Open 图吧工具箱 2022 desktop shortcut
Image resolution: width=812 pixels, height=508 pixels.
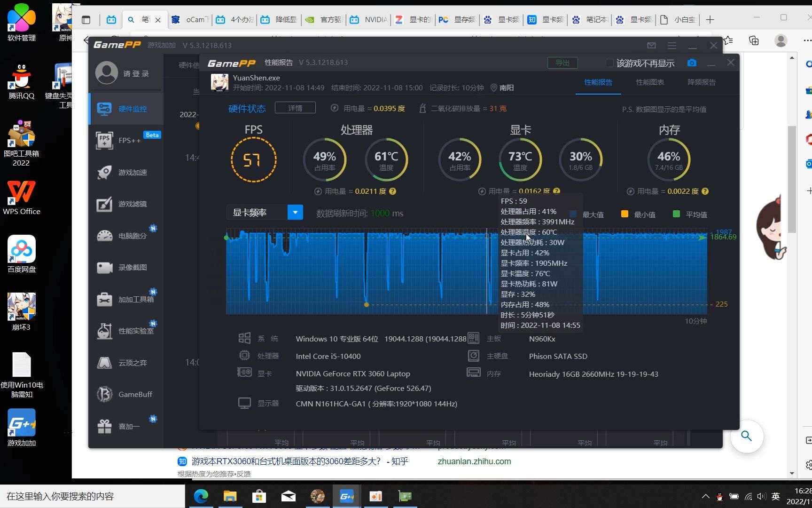[21, 143]
